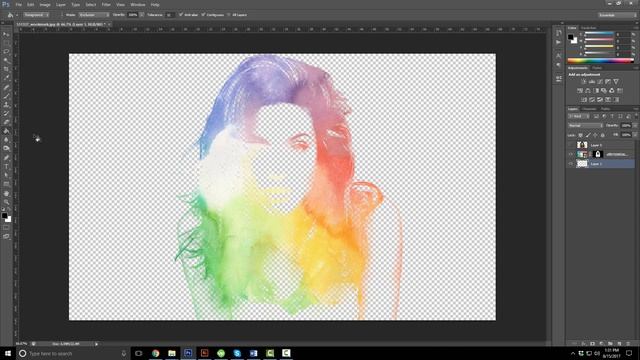Open the File menu
The height and width of the screenshot is (360, 640).
[x=18, y=4]
